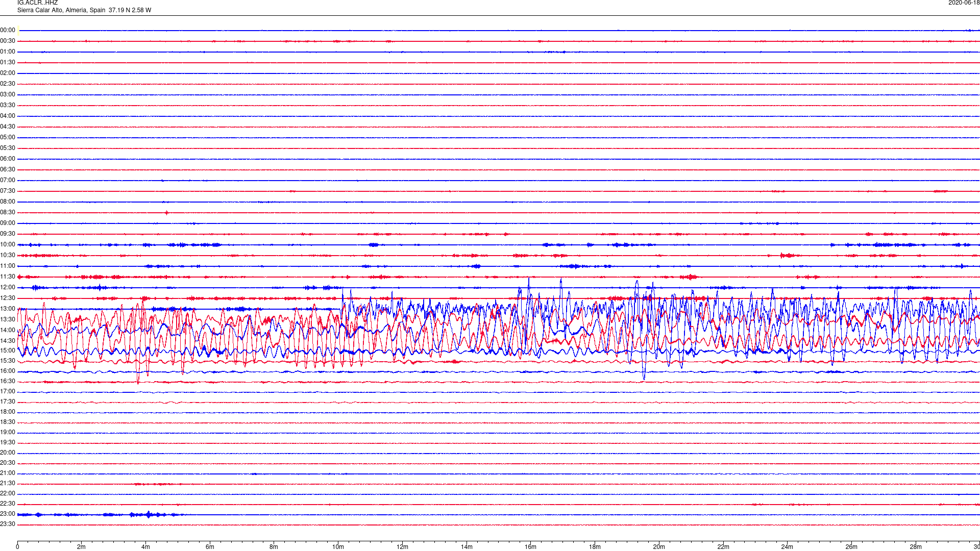Screen dimensions: 980x551
Task: Select the 04:30 time row label
Action: coord(8,127)
